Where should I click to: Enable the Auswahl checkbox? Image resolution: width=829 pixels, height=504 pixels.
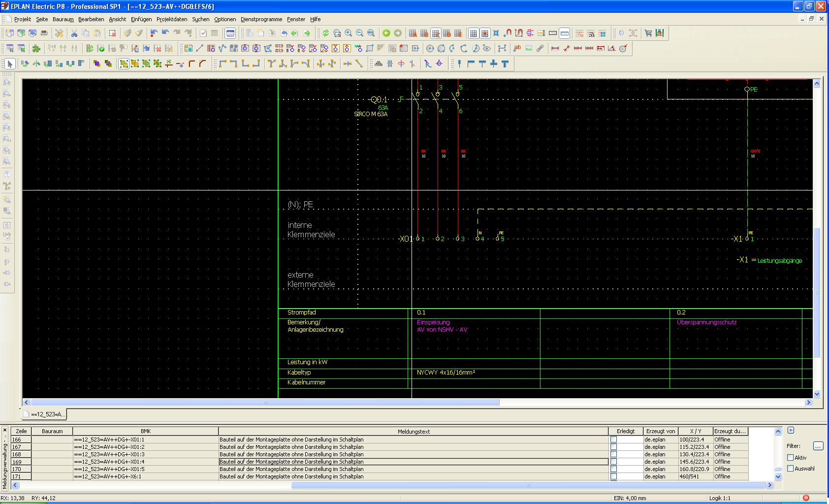(790, 469)
